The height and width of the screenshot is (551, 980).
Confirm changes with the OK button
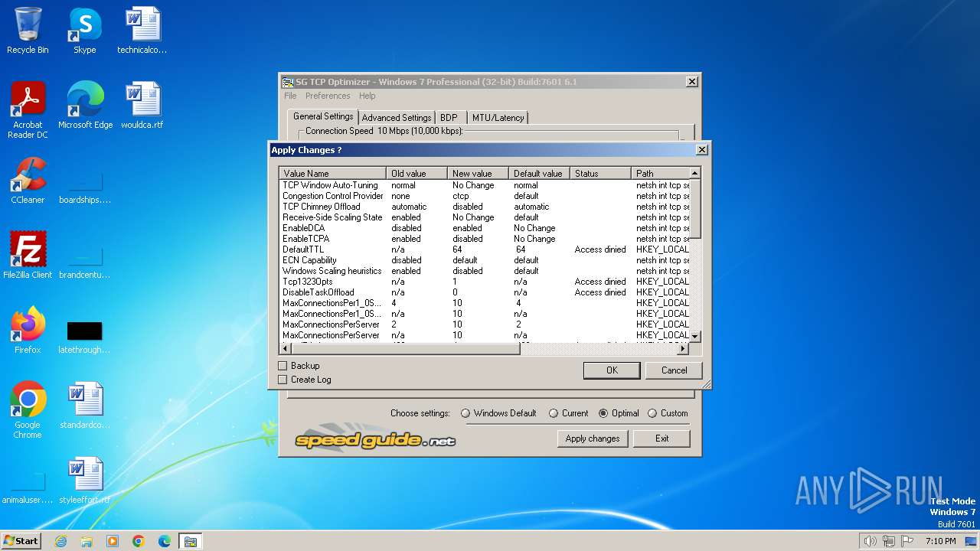pos(612,370)
